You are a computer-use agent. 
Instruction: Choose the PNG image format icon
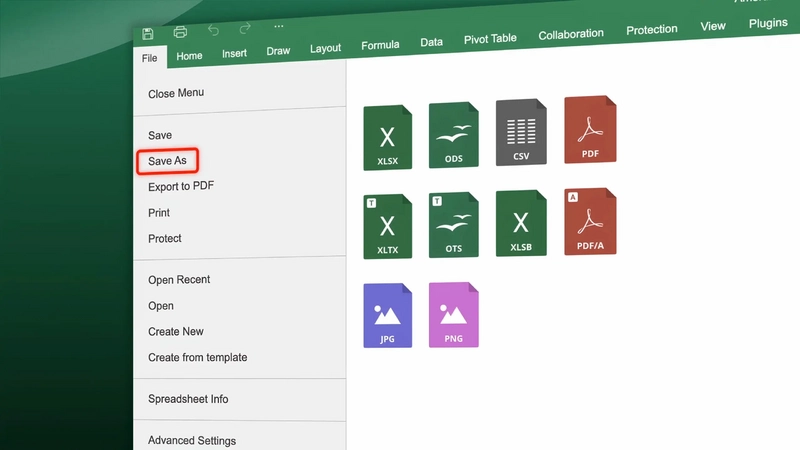pyautogui.click(x=454, y=315)
